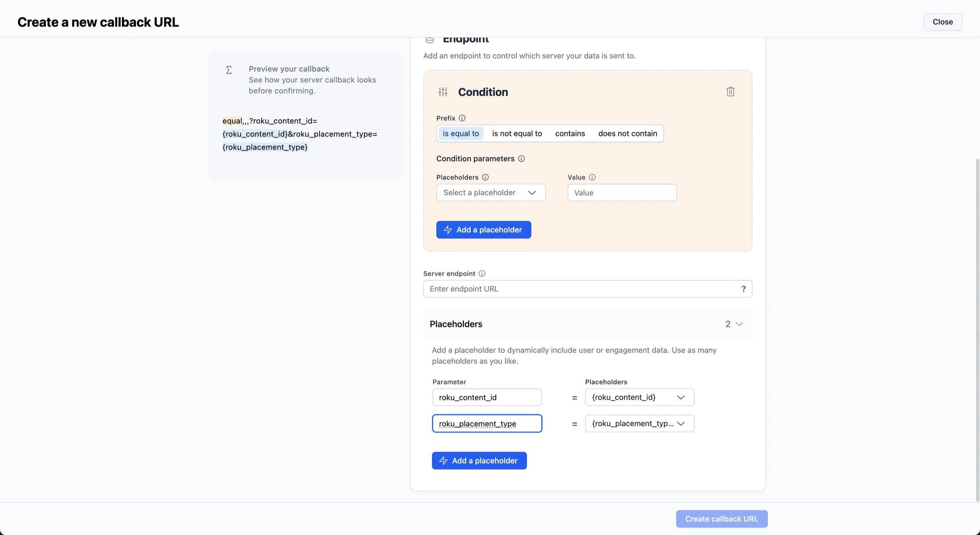The width and height of the screenshot is (980, 535).
Task: Click the roku_placement_type parameter field
Action: (487, 423)
